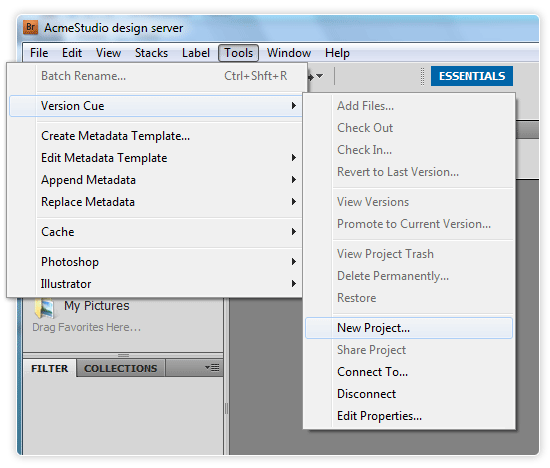Choose New Project in submenu

coord(409,328)
